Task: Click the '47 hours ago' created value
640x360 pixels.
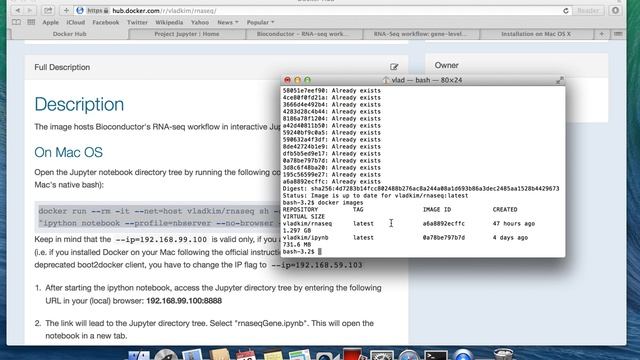Action: click(x=514, y=224)
